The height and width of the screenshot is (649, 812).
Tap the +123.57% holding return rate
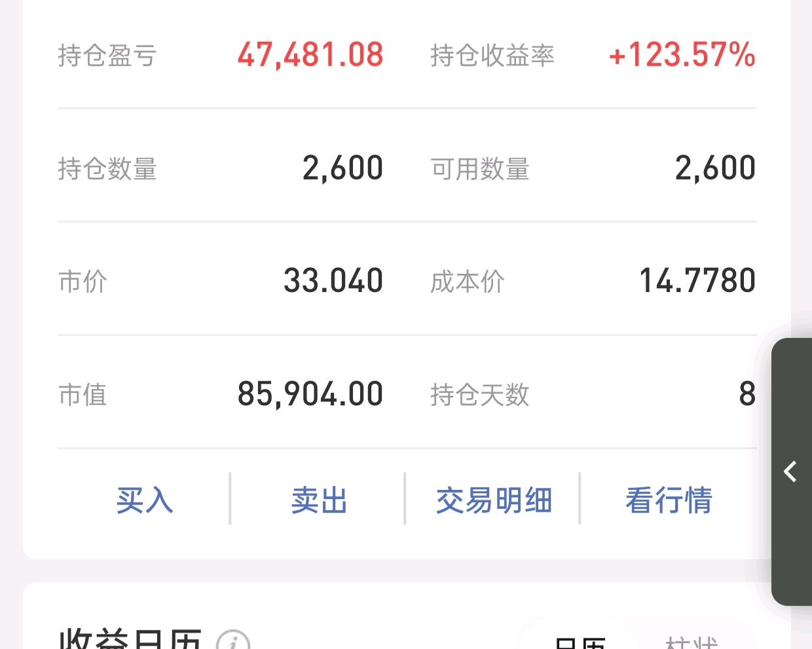click(682, 54)
